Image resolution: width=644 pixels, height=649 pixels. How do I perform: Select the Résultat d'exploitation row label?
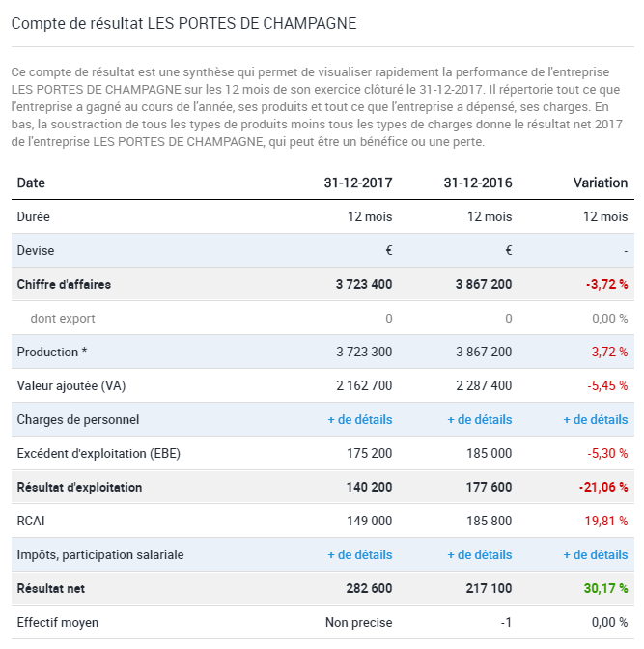tap(79, 487)
